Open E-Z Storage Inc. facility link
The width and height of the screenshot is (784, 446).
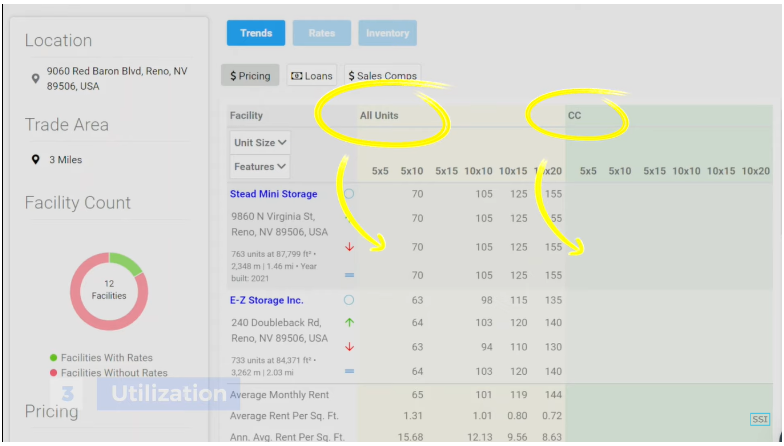click(x=266, y=300)
